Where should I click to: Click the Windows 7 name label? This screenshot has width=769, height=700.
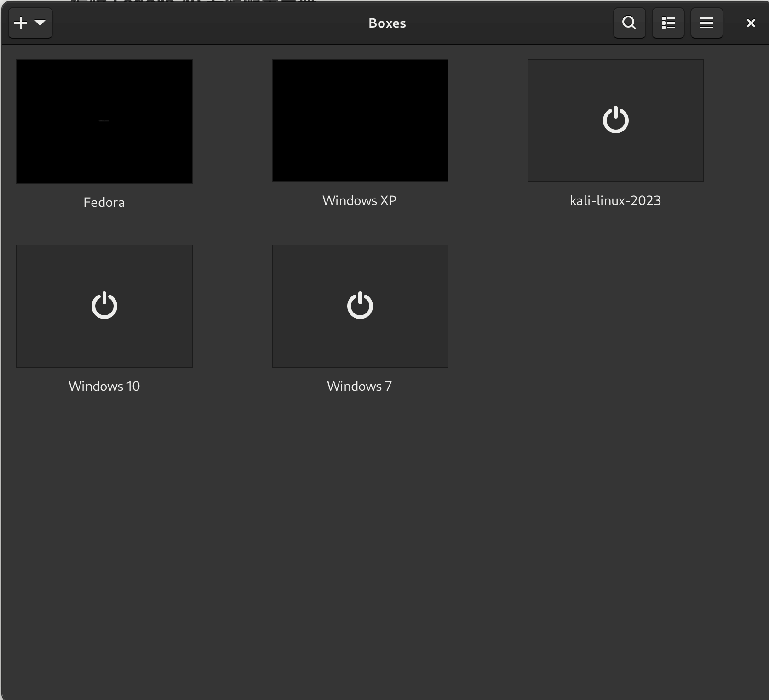[x=359, y=386]
